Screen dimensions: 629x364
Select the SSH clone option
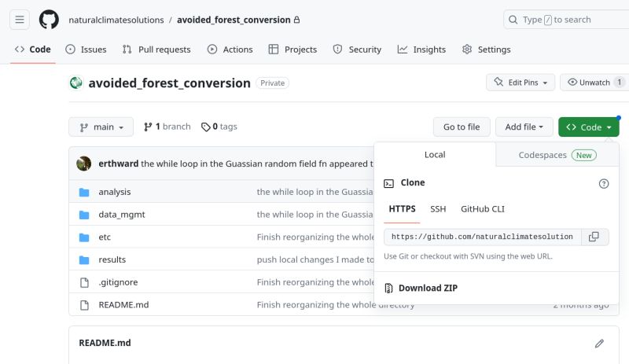pos(438,209)
